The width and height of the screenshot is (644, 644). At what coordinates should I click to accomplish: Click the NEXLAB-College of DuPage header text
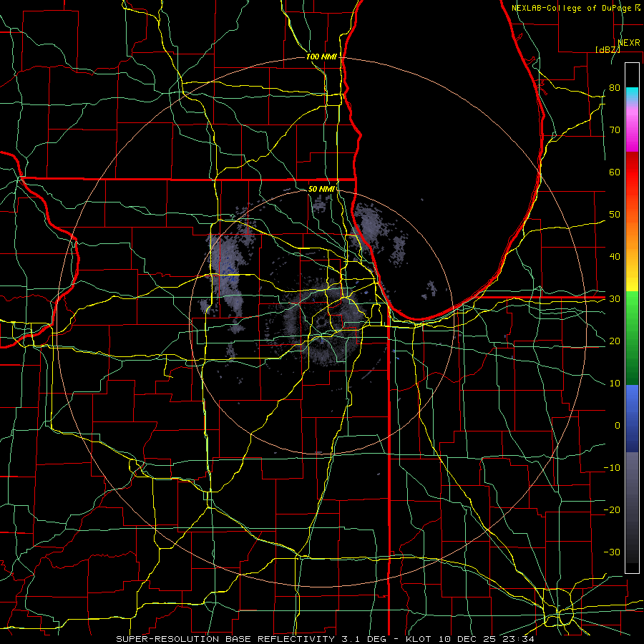pos(571,8)
